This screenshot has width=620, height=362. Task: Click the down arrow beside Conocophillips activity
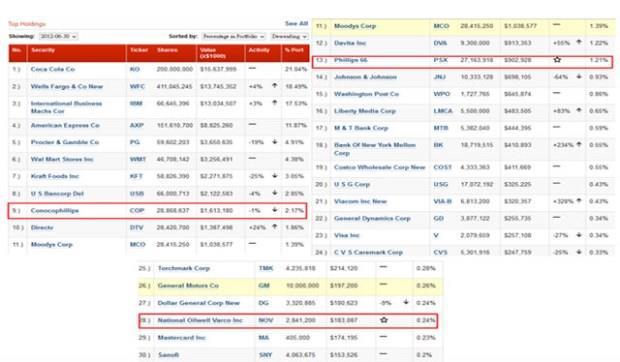[274, 210]
